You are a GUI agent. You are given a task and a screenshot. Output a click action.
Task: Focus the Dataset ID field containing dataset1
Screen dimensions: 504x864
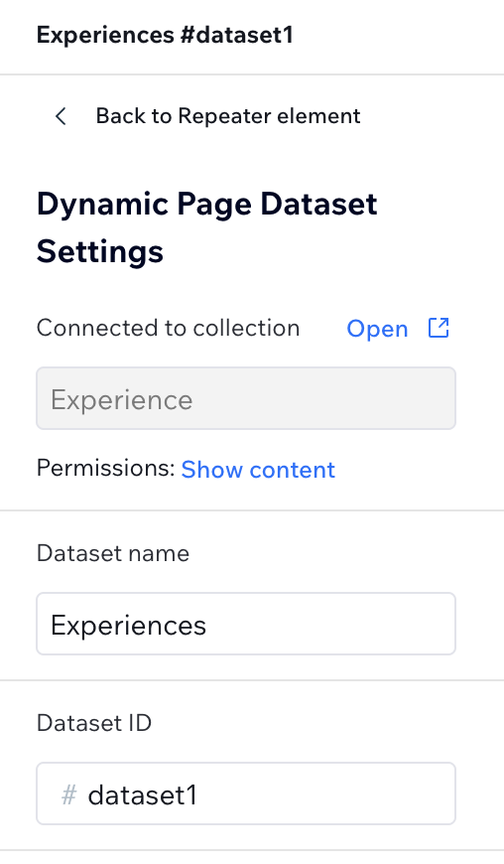[x=246, y=793]
